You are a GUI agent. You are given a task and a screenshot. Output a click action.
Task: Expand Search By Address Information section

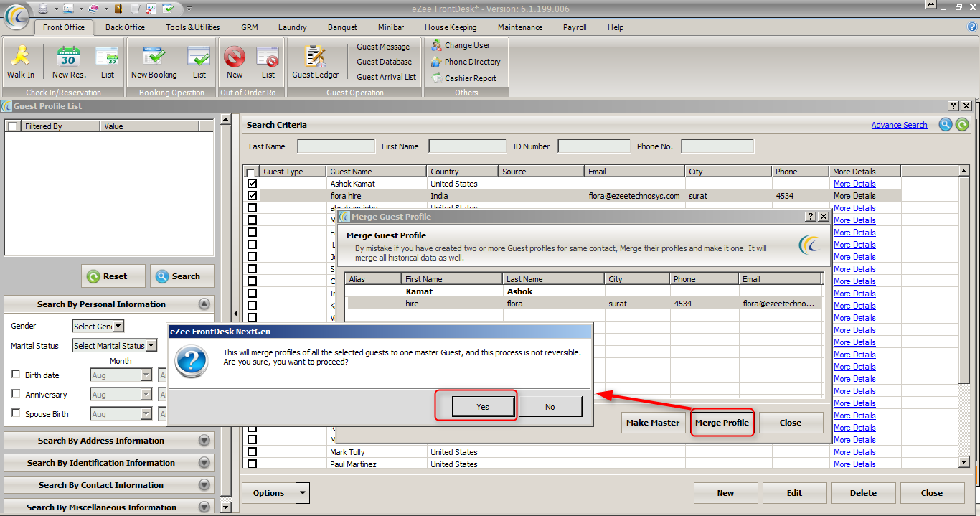204,440
